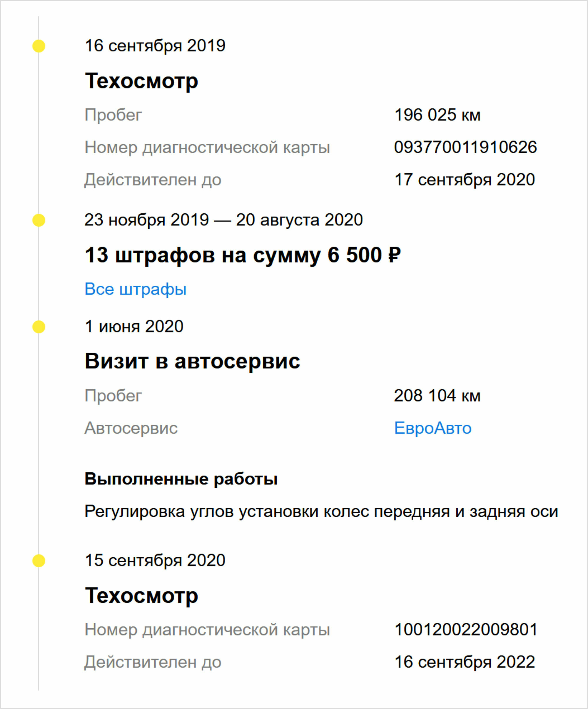Click the Регулировка углов установки колес text
Image resolution: width=588 pixels, height=709 pixels.
coord(321,511)
